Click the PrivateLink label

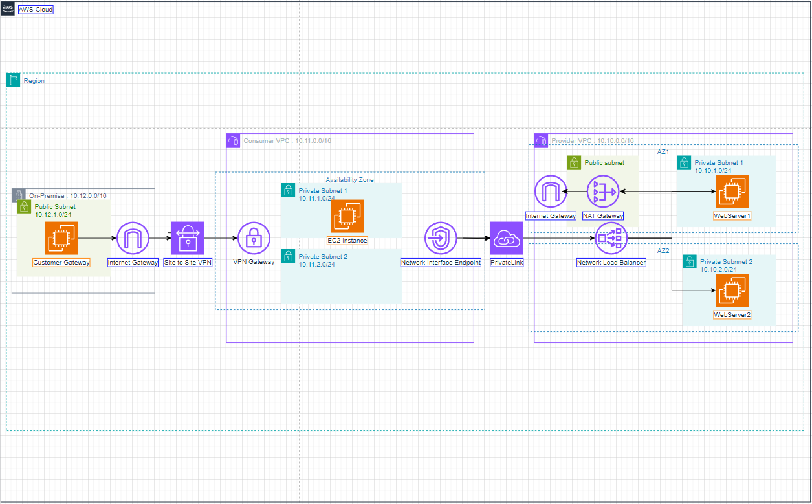tap(507, 262)
